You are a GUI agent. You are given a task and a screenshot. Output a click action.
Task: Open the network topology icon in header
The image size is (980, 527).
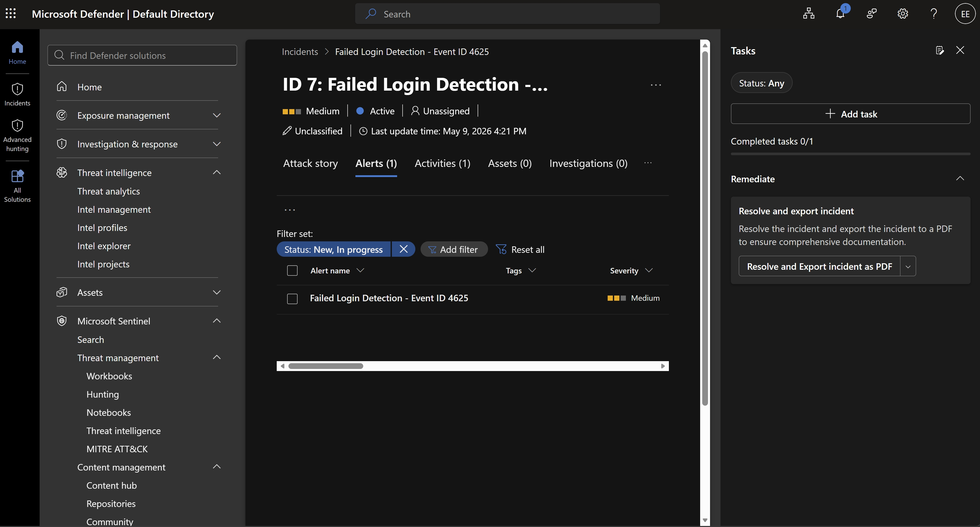809,14
